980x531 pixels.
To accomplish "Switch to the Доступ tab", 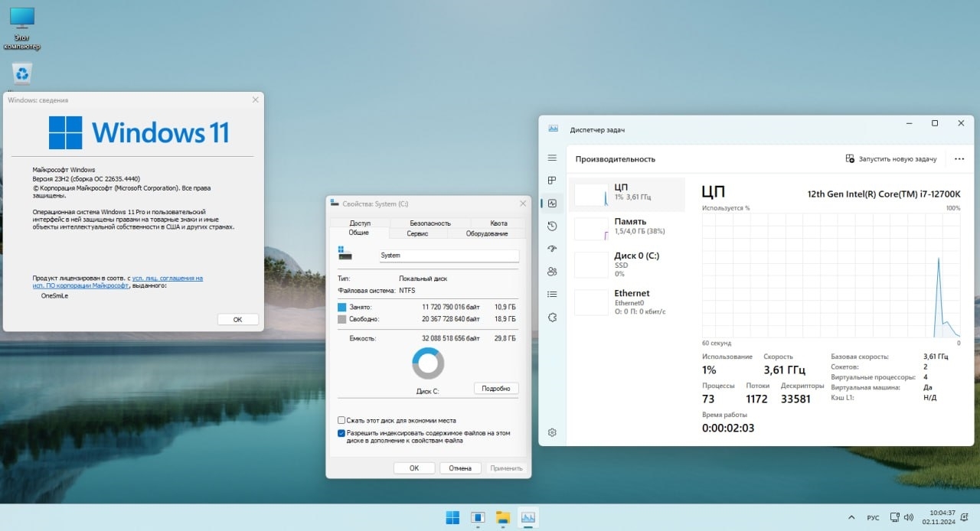I will (x=360, y=223).
